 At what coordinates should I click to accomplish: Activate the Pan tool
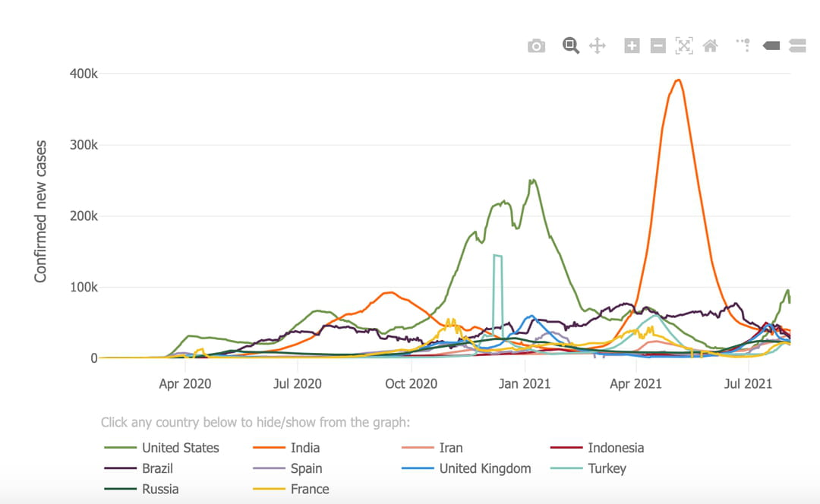click(598, 46)
